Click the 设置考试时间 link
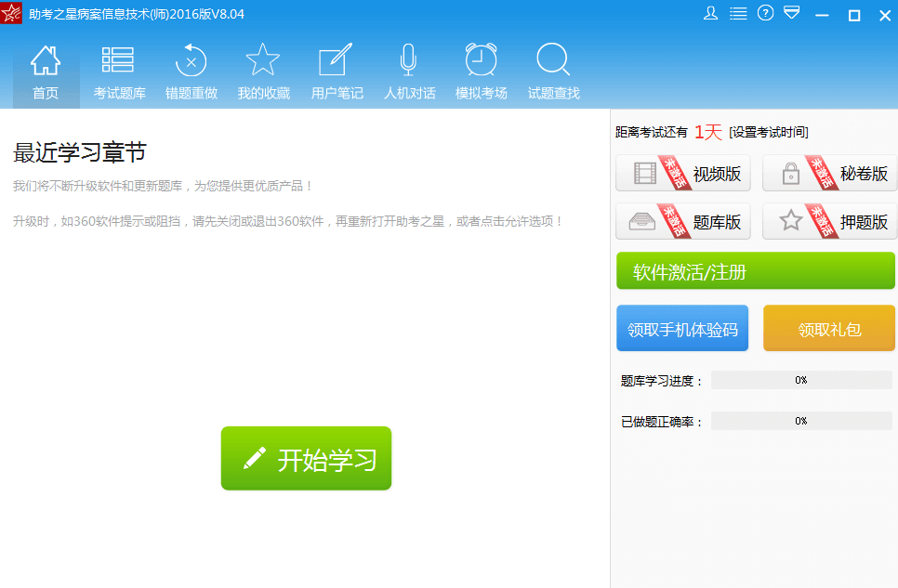The image size is (898, 588). coord(768,133)
